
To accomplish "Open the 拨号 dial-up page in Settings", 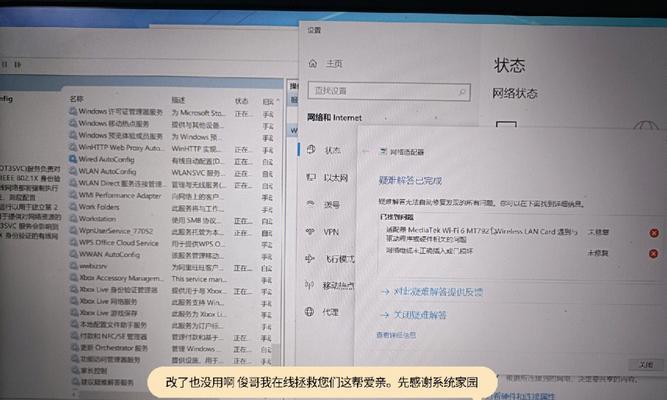I will pyautogui.click(x=332, y=205).
